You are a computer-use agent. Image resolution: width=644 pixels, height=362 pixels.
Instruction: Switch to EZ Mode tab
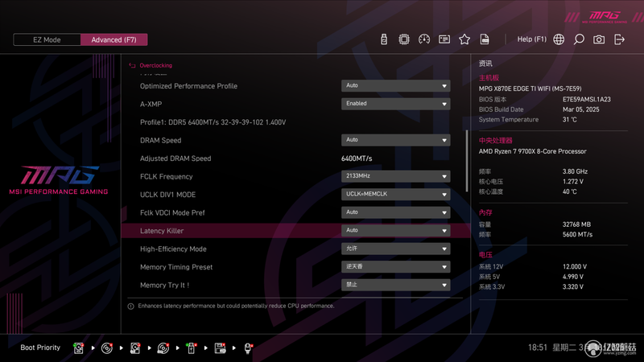(x=47, y=39)
